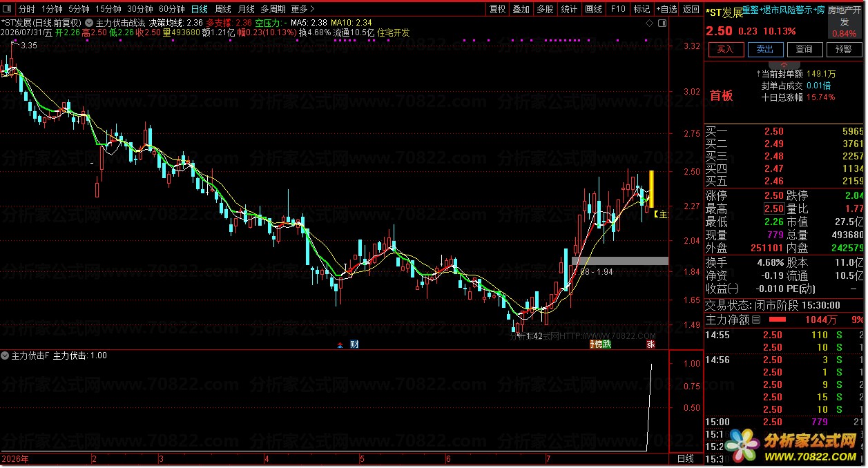Click the 标记 mark button

coord(642,9)
